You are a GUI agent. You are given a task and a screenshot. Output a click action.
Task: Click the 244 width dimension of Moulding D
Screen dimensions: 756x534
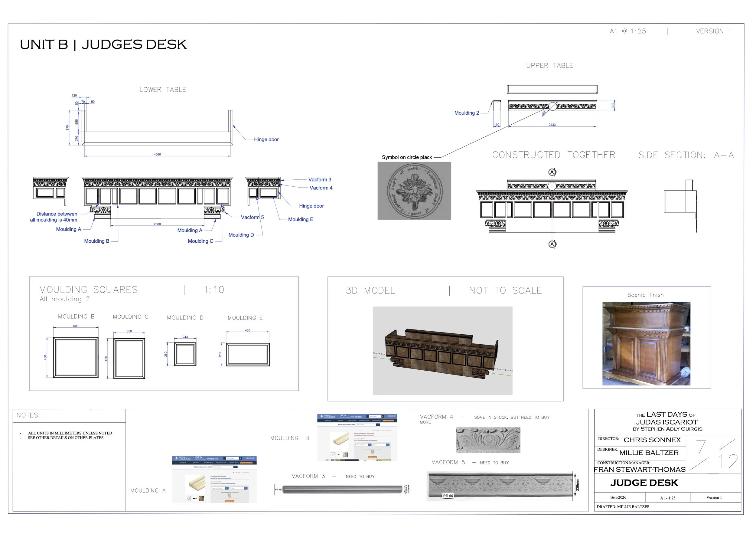pyautogui.click(x=185, y=337)
